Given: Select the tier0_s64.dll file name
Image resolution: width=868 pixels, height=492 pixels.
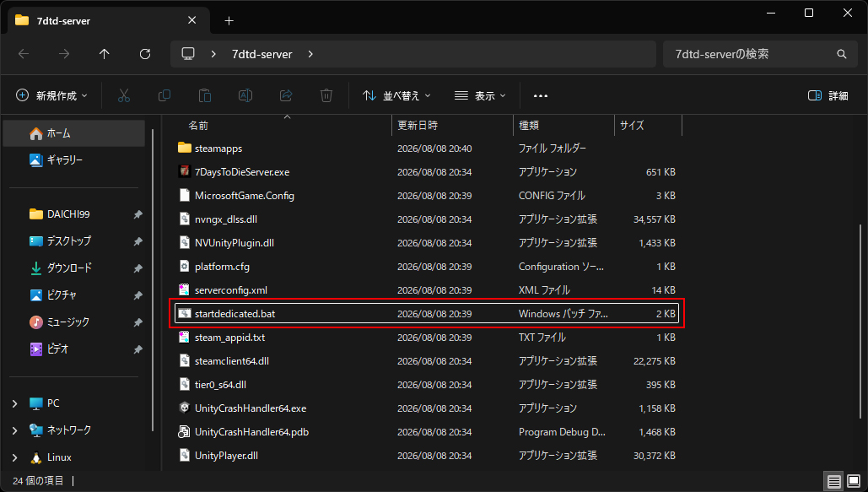Looking at the screenshot, I should 220,385.
